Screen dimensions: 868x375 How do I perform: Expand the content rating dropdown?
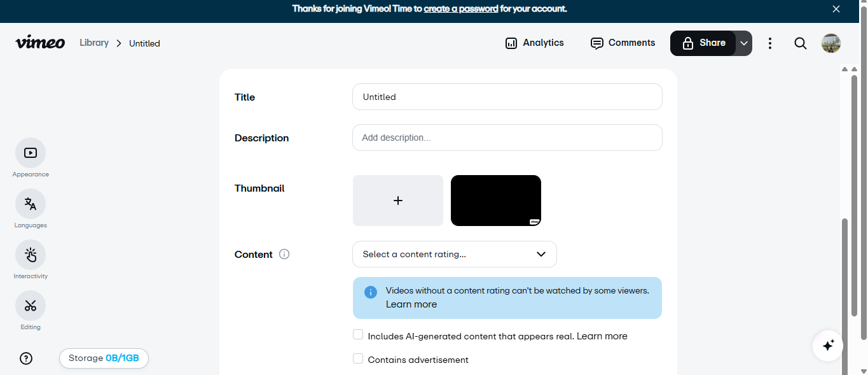455,254
